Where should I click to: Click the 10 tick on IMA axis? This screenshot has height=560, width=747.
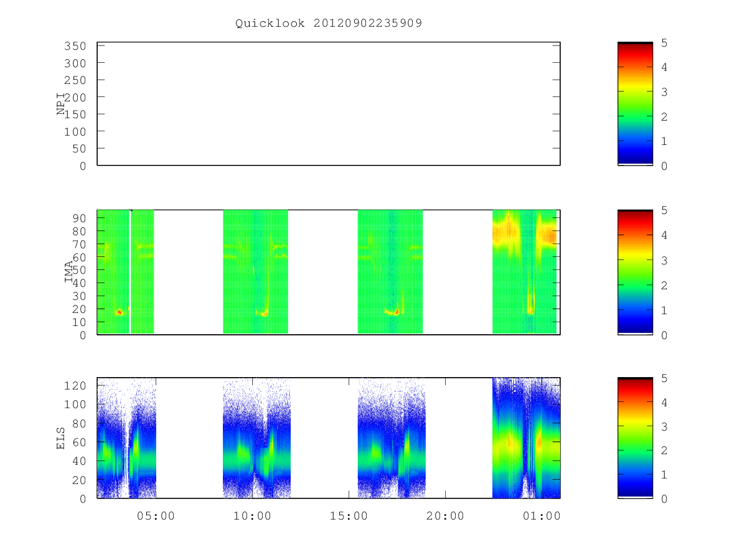tap(79, 322)
